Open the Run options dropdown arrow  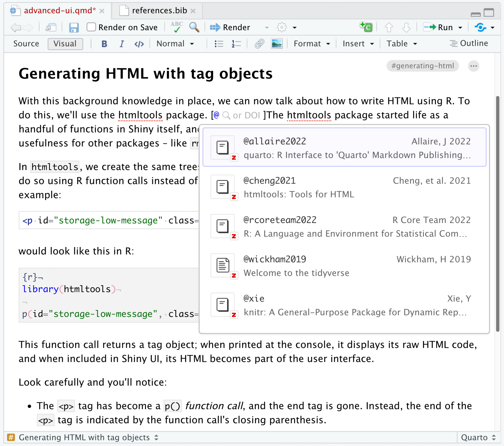(x=461, y=27)
